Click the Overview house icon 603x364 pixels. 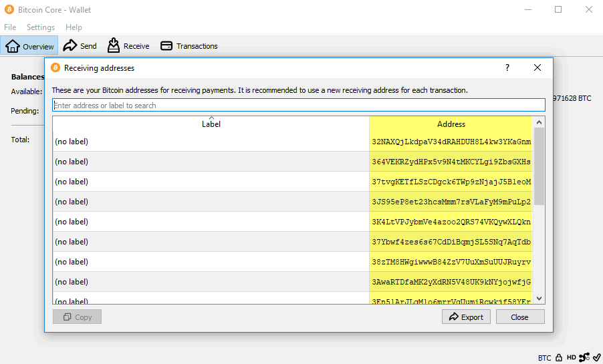click(13, 46)
